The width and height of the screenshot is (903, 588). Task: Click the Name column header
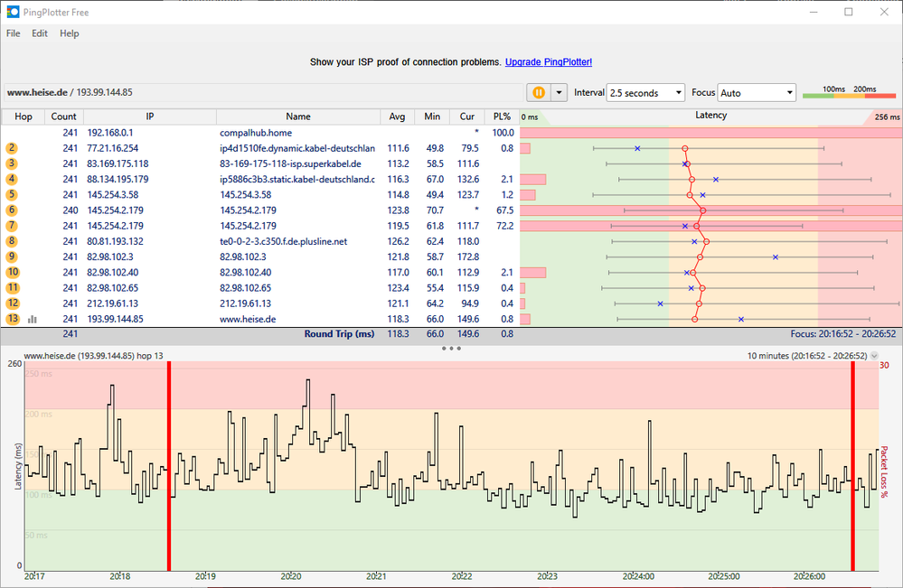coord(298,117)
